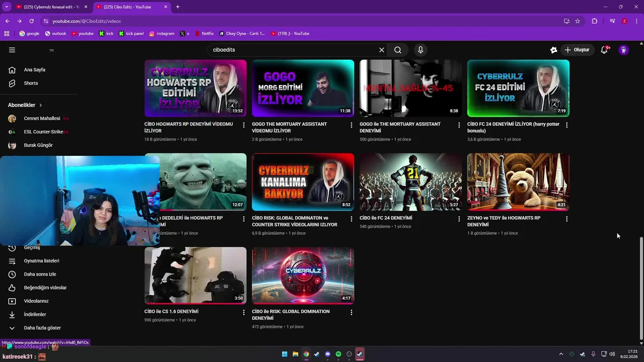Click the page vertical scrollbar thumb
This screenshot has height=362, width=644.
(641, 288)
